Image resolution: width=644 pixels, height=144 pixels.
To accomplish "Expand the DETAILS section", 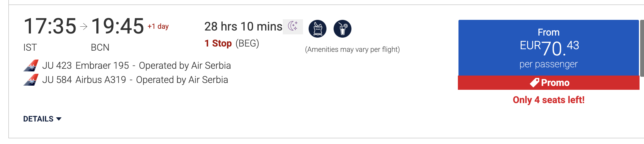I will coord(42,119).
